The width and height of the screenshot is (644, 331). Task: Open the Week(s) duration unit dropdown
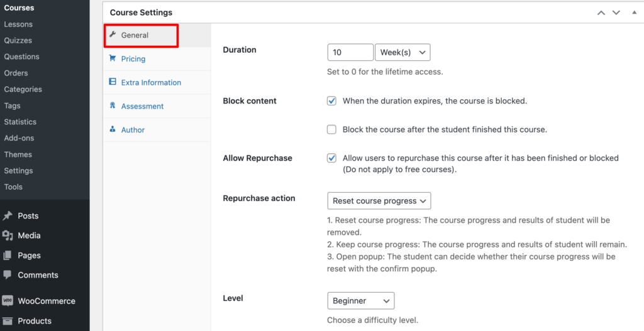tap(402, 53)
